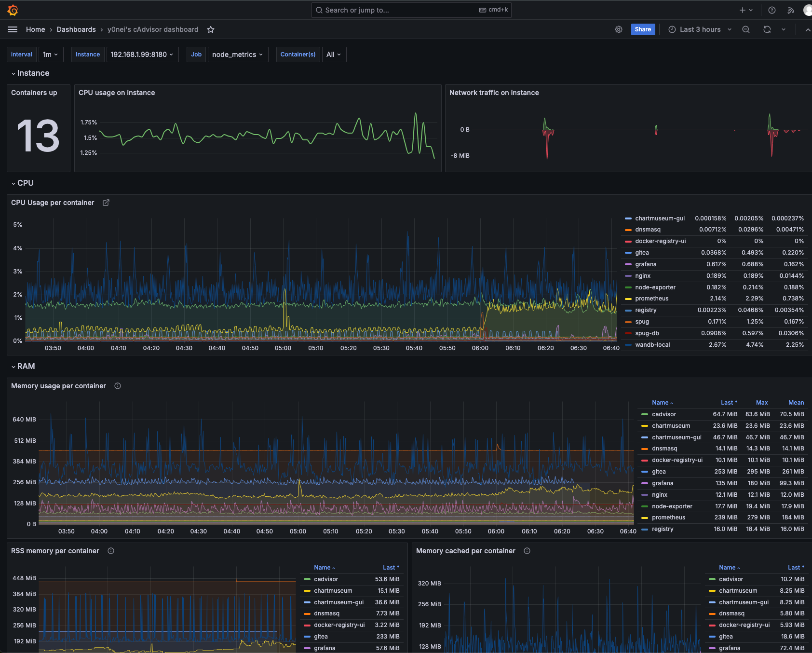Sort Memory cached legend by Last

pos(796,568)
